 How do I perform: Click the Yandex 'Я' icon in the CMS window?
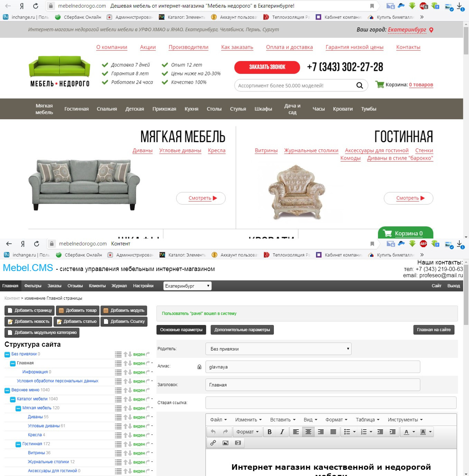(23, 244)
